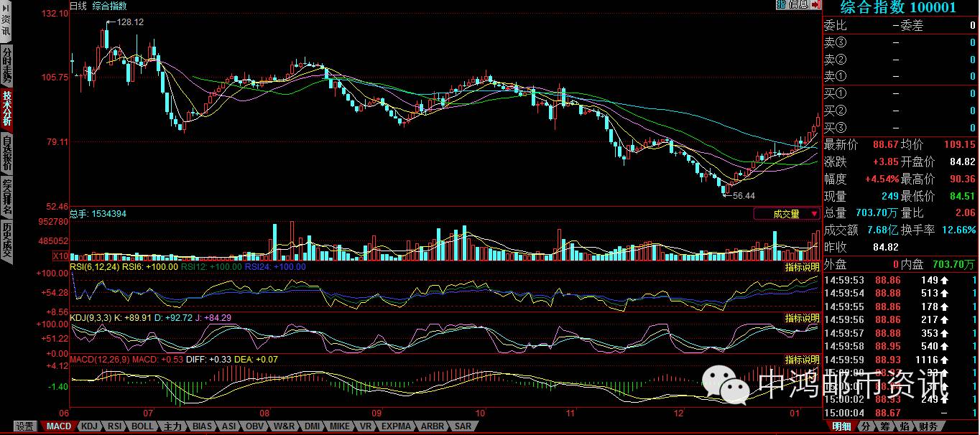Click the trade row at 14:59:58
The height and width of the screenshot is (435, 980).
coord(900,346)
